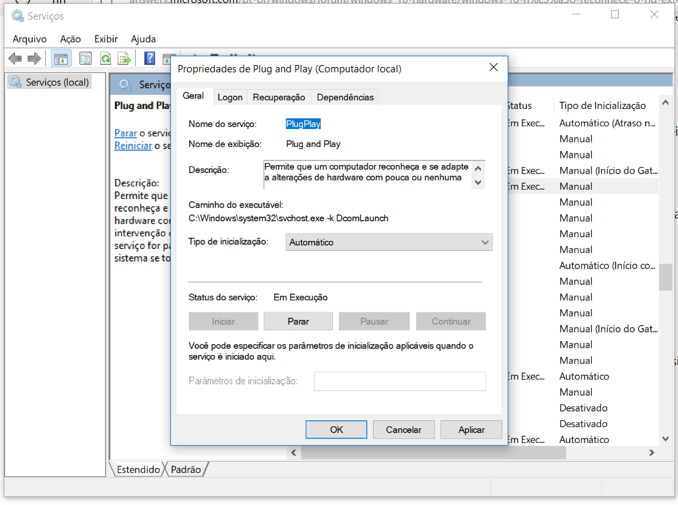Click the Parar button in the dialog
The image size is (678, 505).
(298, 321)
